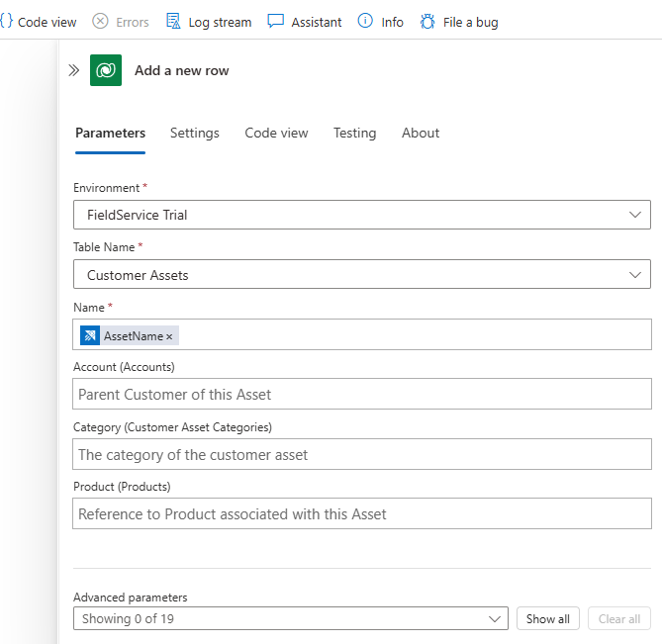This screenshot has width=662, height=644.
Task: Click the Code view braces icon
Action: coord(6,22)
